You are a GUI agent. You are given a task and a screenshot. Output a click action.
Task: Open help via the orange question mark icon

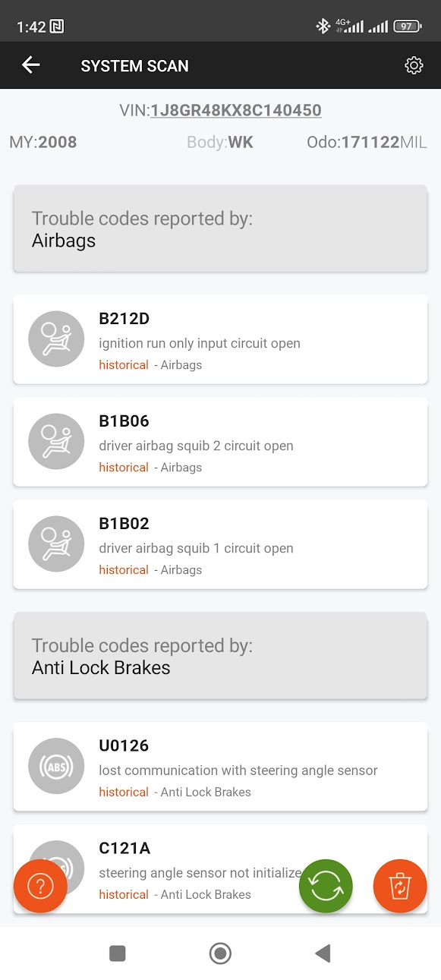[x=39, y=886]
